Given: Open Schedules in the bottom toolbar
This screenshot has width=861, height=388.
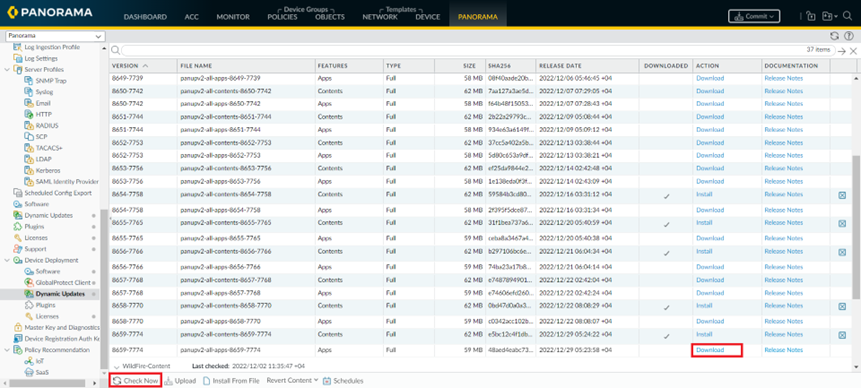Looking at the screenshot, I should click(343, 380).
